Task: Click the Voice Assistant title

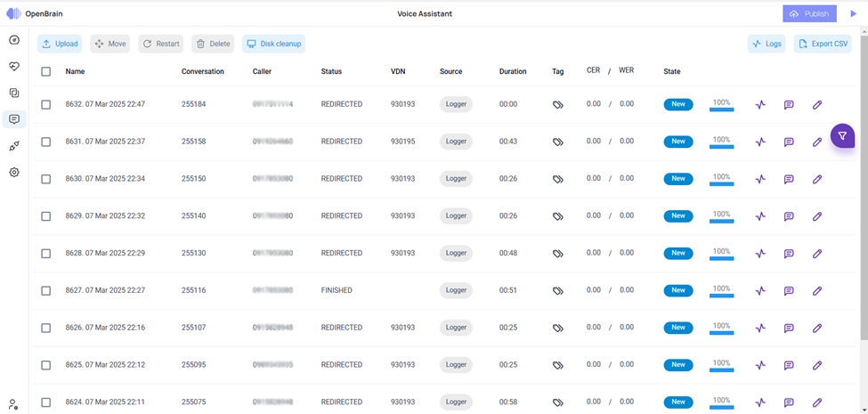Action: coord(425,14)
